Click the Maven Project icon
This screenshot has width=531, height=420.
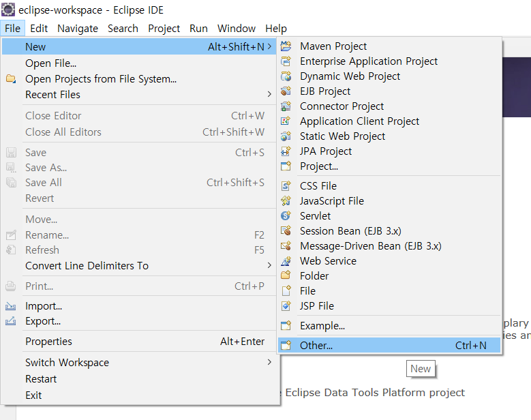coord(286,46)
